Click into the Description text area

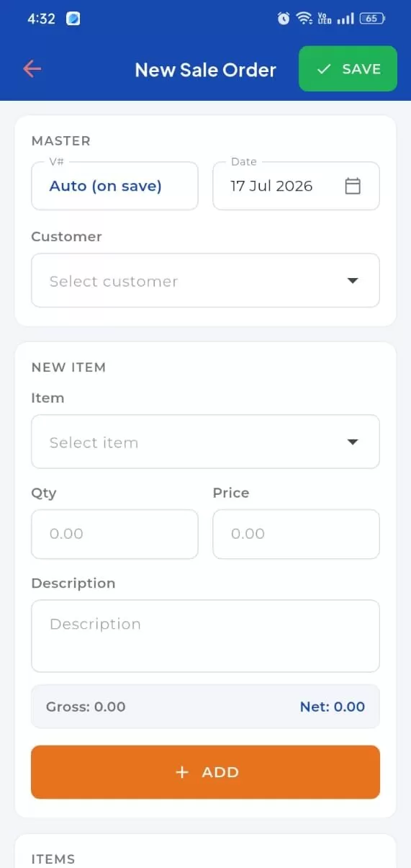pos(205,636)
